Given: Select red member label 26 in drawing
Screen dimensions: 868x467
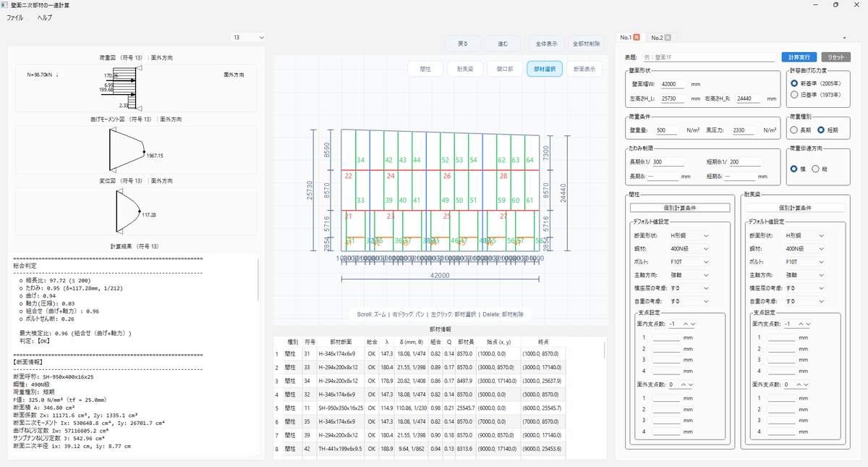Looking at the screenshot, I should [x=447, y=176].
